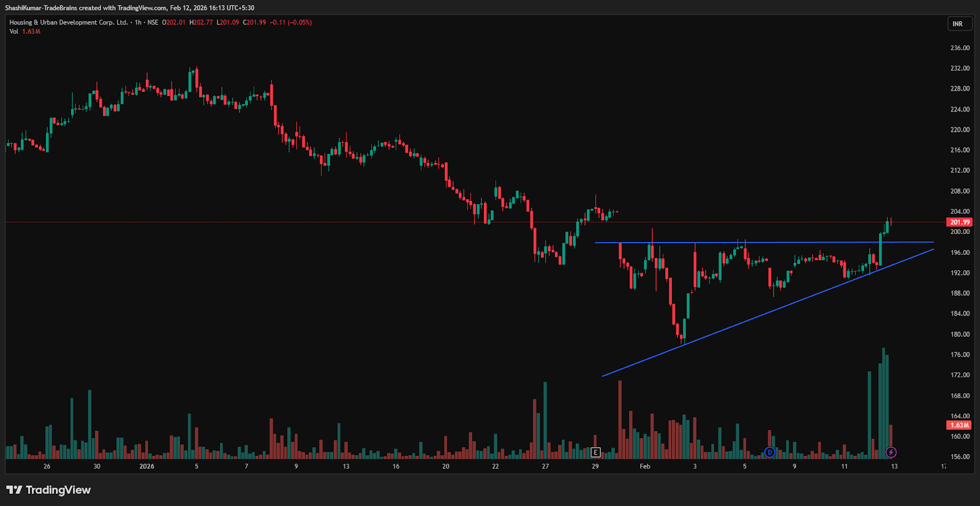Open the INR currency selector
This screenshot has height=506, width=980.
957,24
